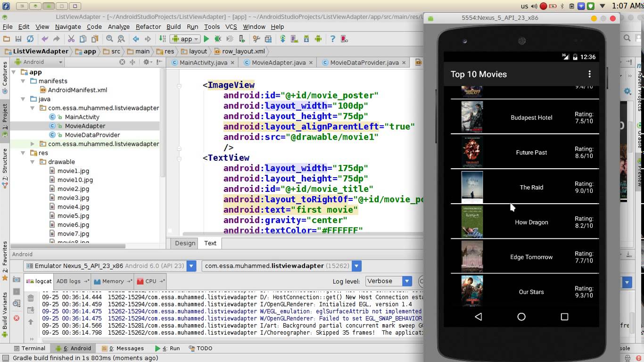Start debugging with the Debug icon
This screenshot has height=362, width=644.
pos(218,39)
